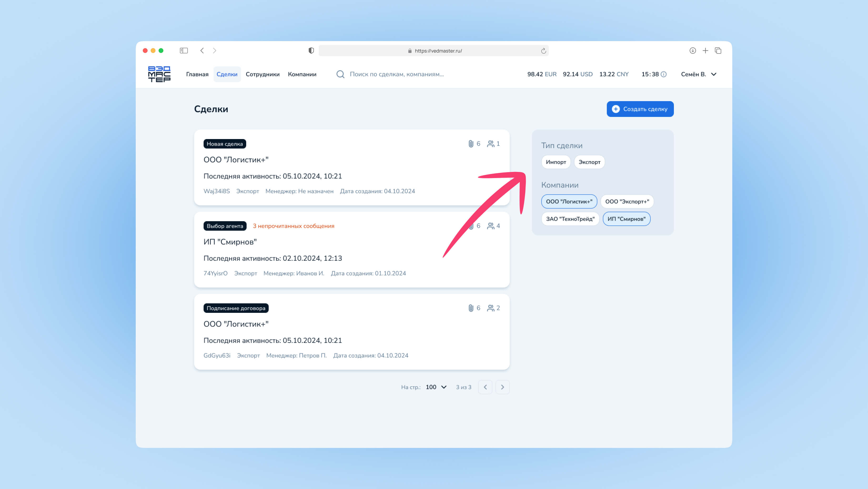The width and height of the screenshot is (868, 489).
Task: Click the browser reload page icon
Action: click(543, 51)
